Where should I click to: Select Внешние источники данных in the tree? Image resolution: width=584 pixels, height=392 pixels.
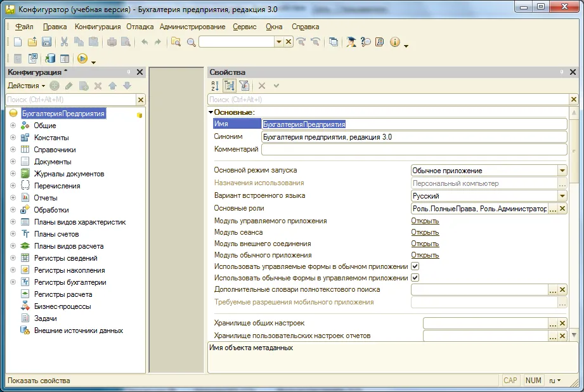(79, 330)
